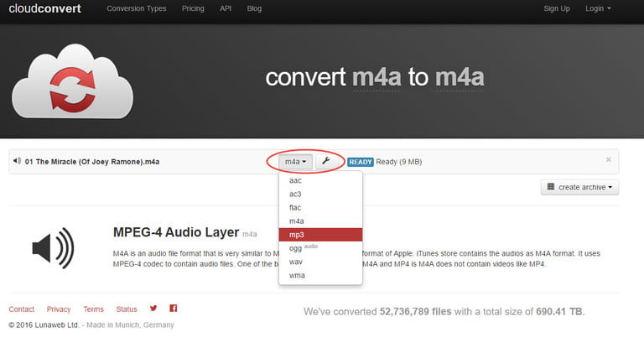This screenshot has width=644, height=353.
Task: Open the Status link in the footer
Action: (127, 309)
